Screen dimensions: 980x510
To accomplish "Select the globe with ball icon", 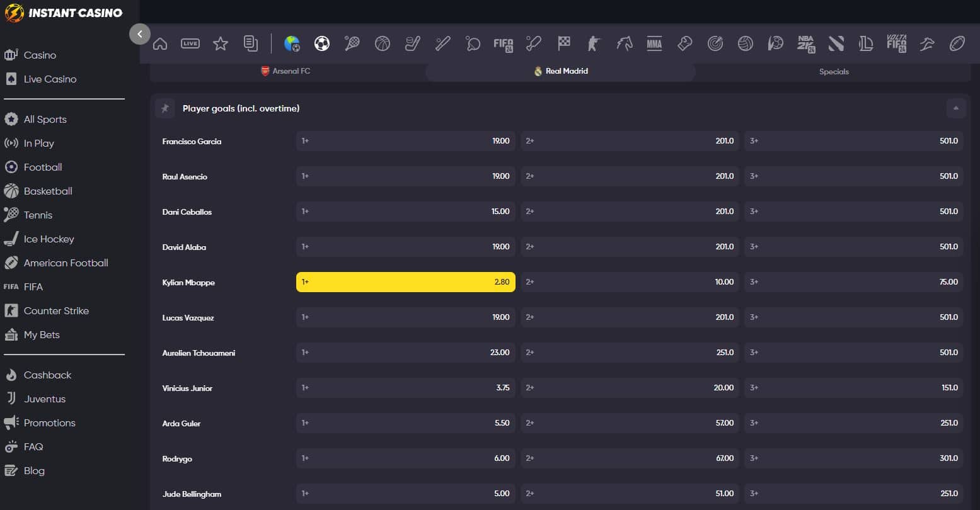I will coord(292,43).
